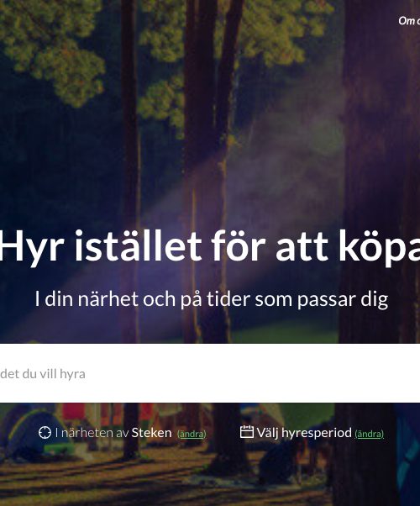Click the 'I närheten av' label
This screenshot has width=420, height=506.
[92, 433]
